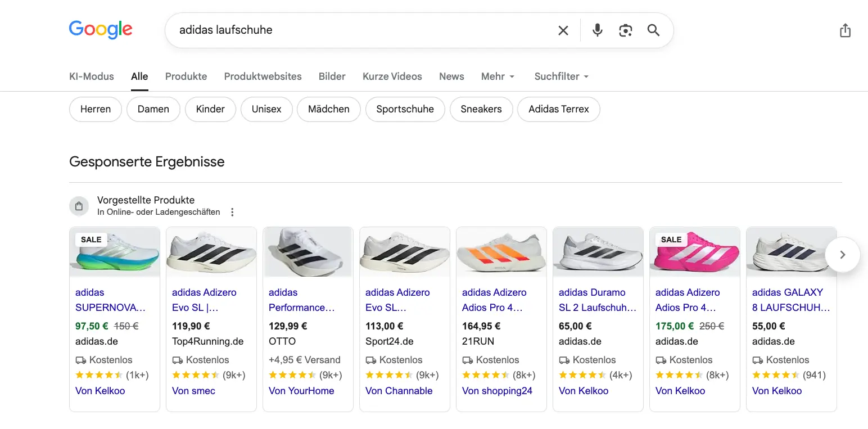Open Google Lens image search icon
This screenshot has width=868, height=429.
(625, 30)
